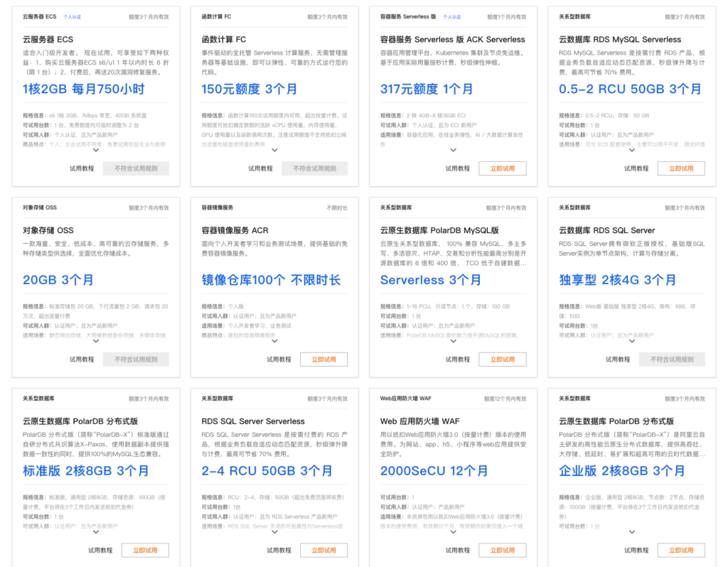The height and width of the screenshot is (567, 728).
Task: Expand the PolarDB 分布式版 企业版 card details
Action: (x=632, y=531)
